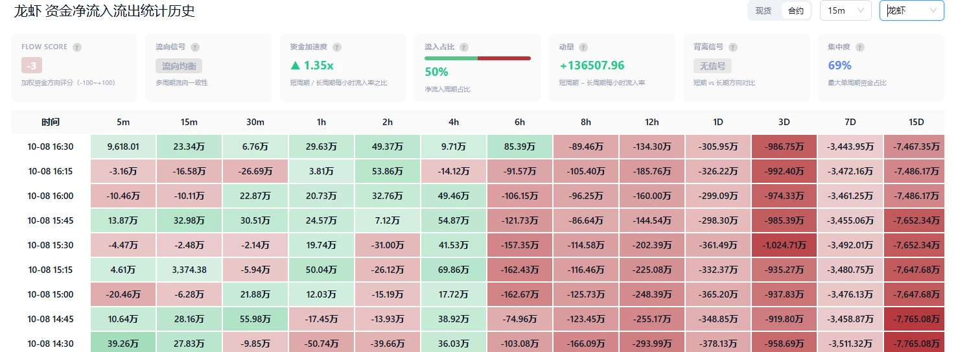
Task: Click the 10-08 14:30 time row
Action: click(x=51, y=344)
